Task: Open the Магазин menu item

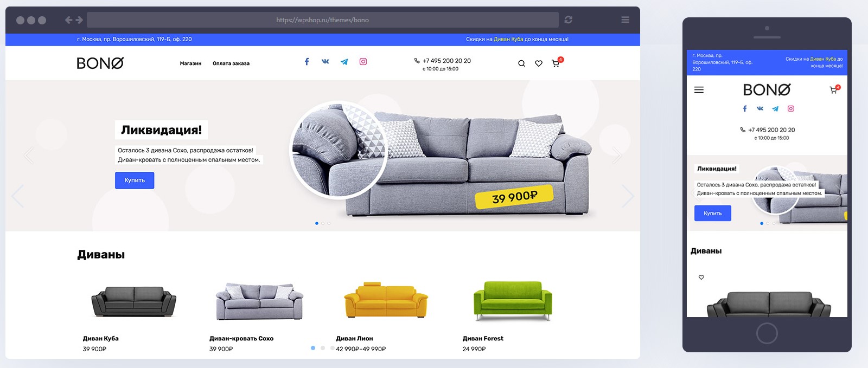Action: 190,63
